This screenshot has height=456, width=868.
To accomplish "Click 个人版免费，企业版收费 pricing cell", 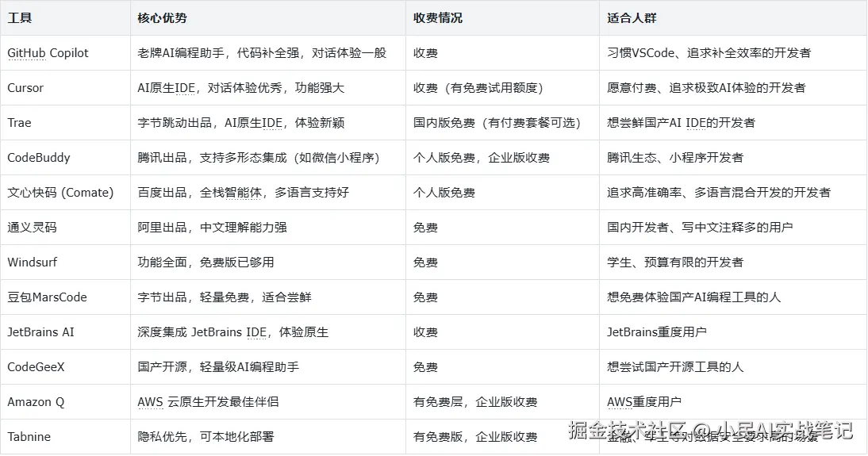I will click(482, 158).
